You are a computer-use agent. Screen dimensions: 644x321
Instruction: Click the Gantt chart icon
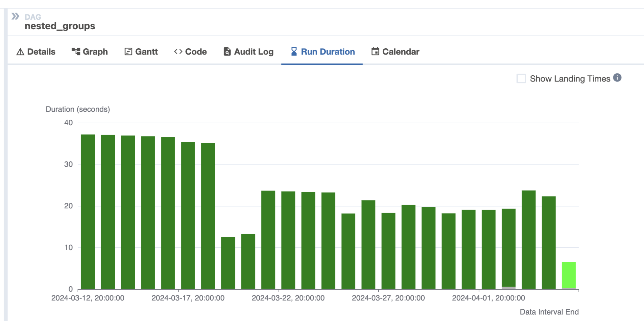tap(128, 52)
